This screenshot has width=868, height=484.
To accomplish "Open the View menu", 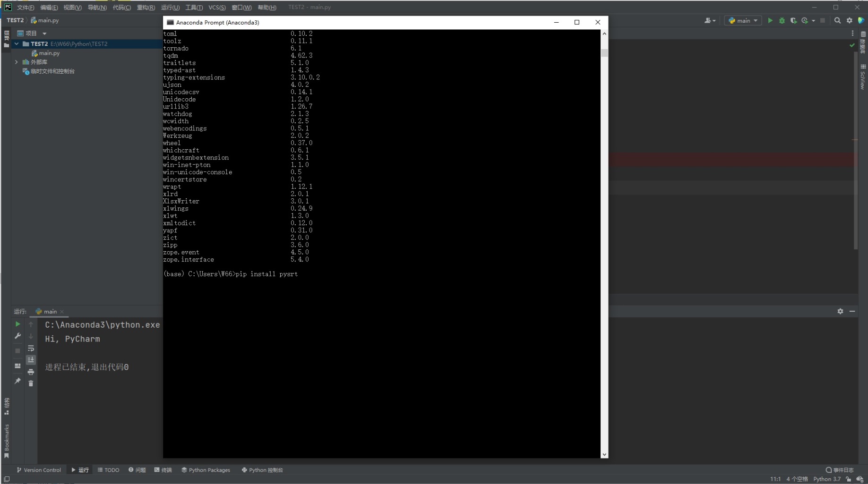I will coord(72,7).
